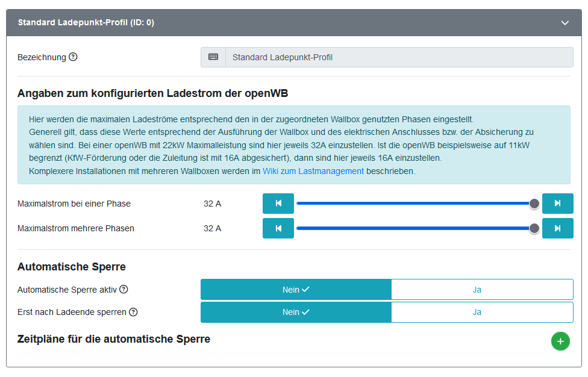Set multi-phase Maximalstrom to minimum
Viewport: 588px width, 377px height.
[x=278, y=228]
